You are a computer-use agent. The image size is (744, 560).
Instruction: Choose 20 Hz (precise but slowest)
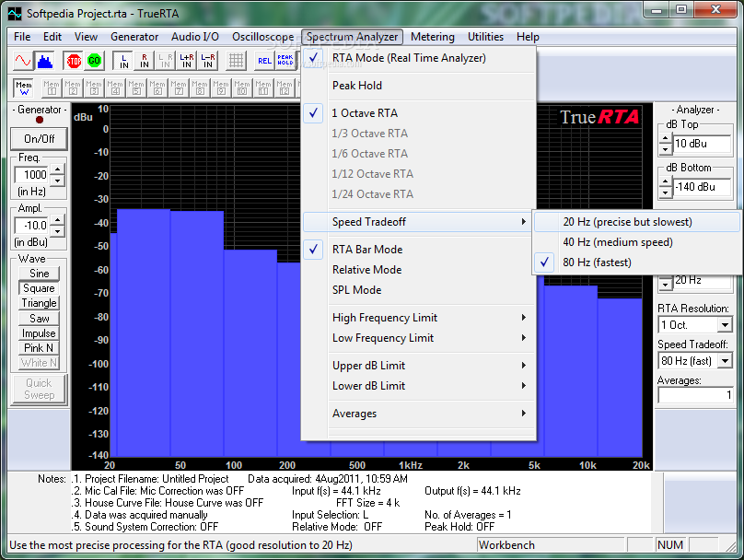click(x=637, y=222)
